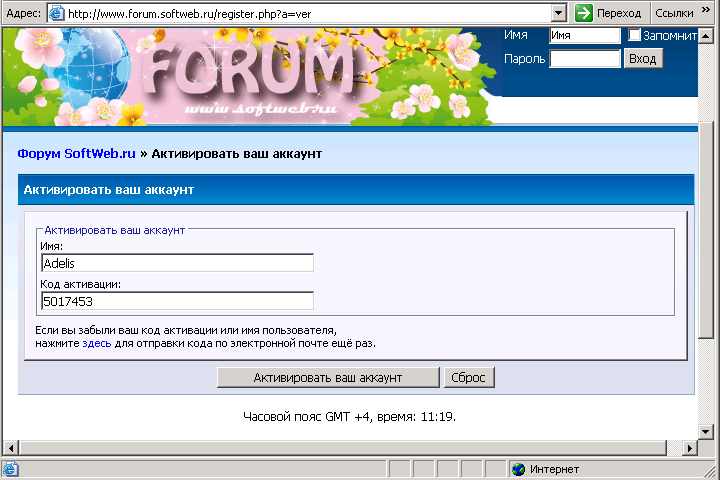Click the blue Активировать ваш аккаунт panel header
This screenshot has height=480, width=720.
click(356, 190)
